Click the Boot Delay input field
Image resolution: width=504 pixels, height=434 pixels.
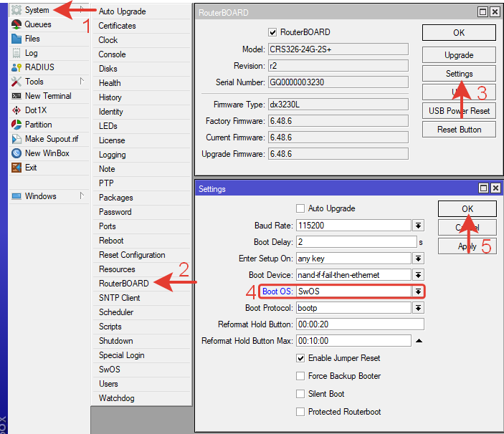[x=356, y=242]
